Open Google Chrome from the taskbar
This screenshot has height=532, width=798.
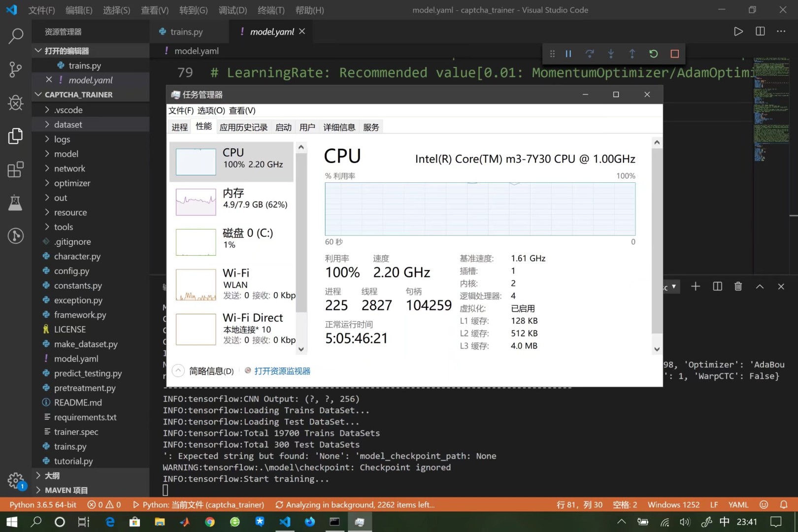[209, 522]
